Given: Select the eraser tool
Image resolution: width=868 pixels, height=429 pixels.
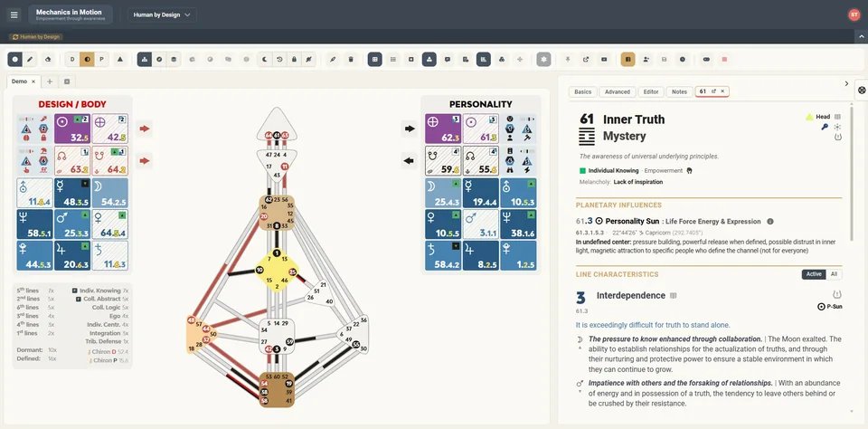Looking at the screenshot, I should [x=48, y=60].
